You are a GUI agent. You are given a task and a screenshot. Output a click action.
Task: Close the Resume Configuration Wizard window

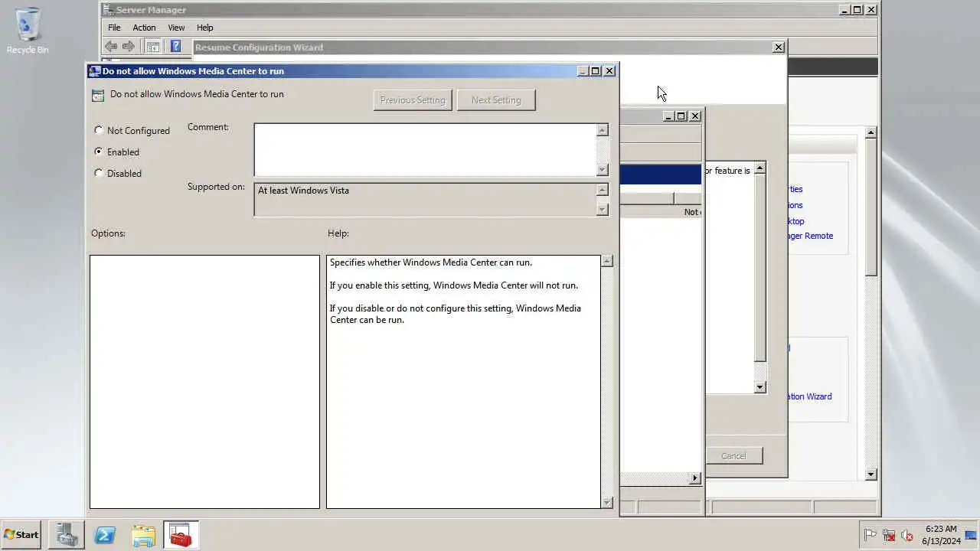(779, 47)
